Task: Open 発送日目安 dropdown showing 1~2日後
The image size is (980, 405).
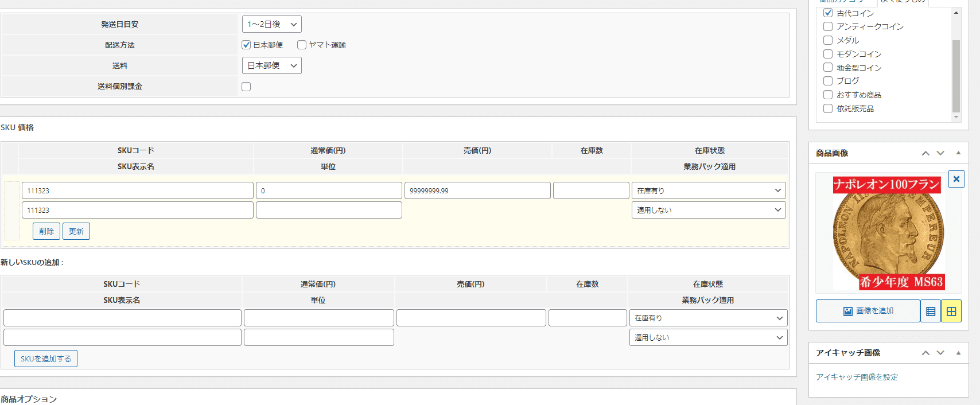Action: point(271,24)
